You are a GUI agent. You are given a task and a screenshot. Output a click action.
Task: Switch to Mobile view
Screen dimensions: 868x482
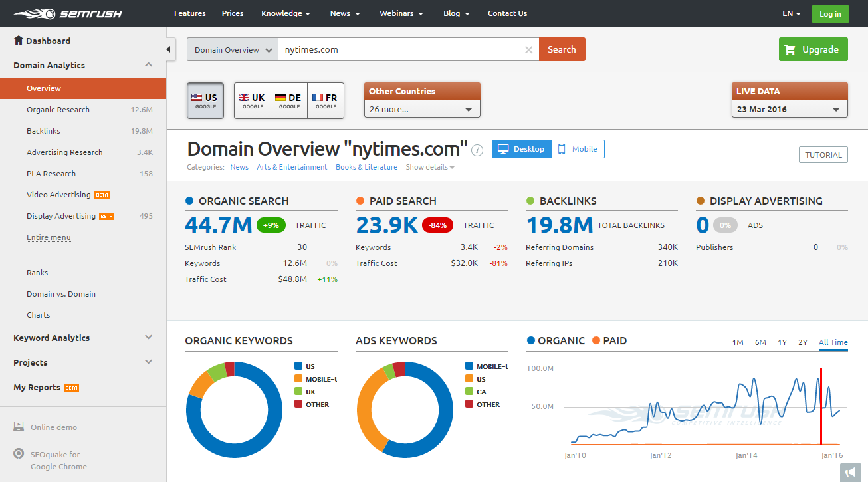[577, 149]
